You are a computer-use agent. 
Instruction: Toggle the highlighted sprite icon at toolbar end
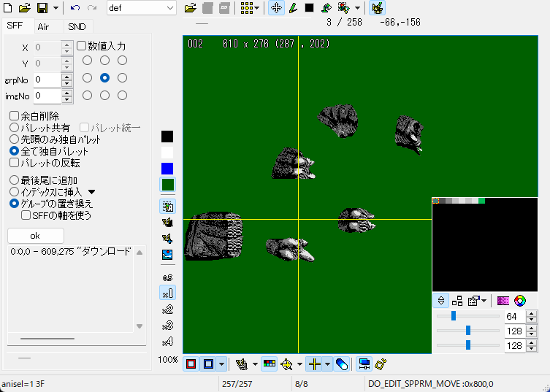pyautogui.click(x=377, y=8)
